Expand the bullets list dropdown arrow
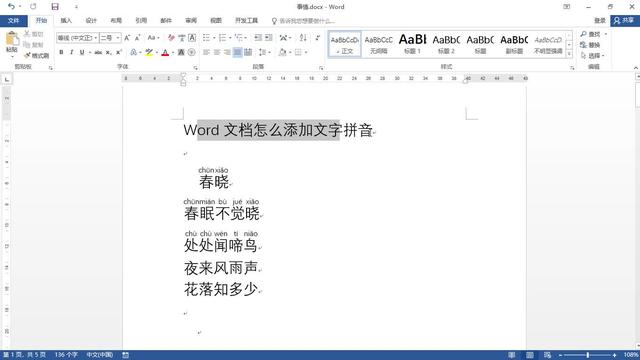640x360 pixels. (x=214, y=38)
